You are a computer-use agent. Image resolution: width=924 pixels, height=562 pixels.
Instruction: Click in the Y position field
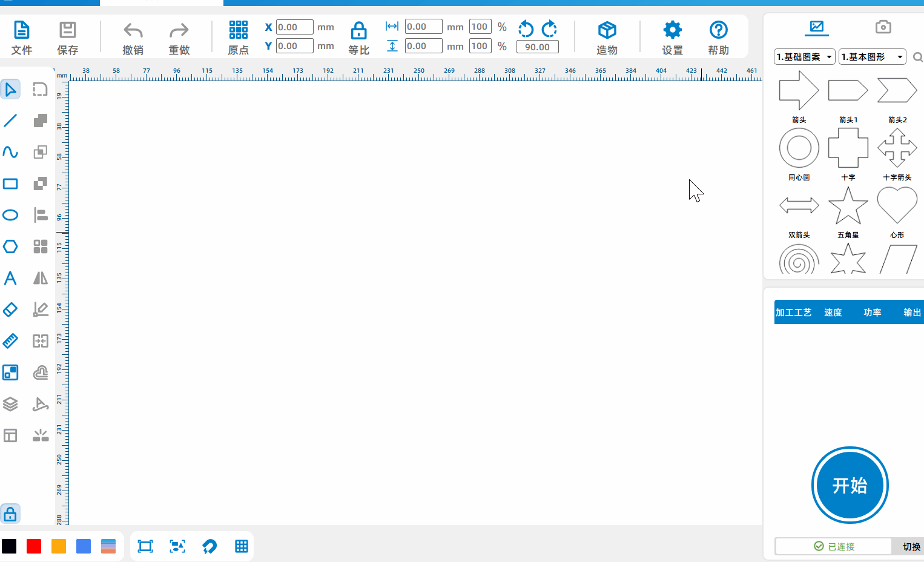pyautogui.click(x=294, y=46)
